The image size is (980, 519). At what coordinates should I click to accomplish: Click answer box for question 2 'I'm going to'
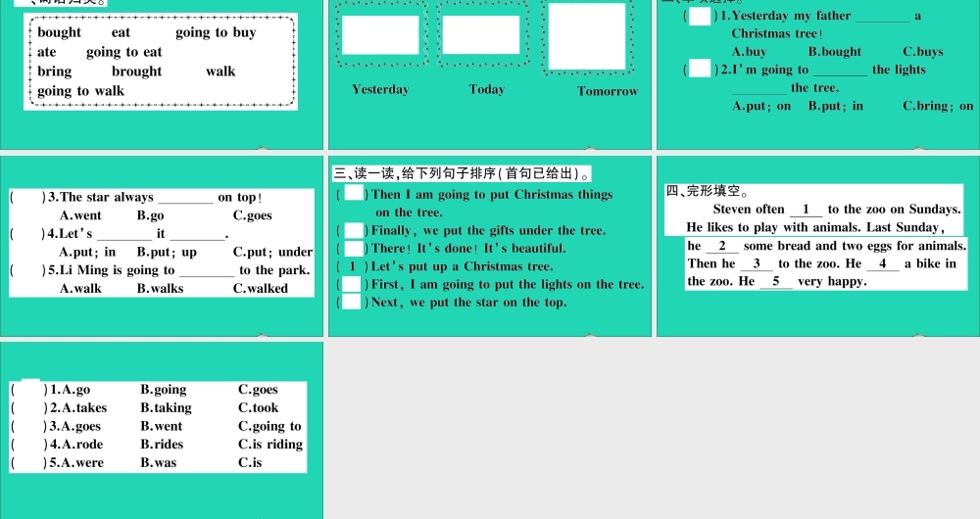click(x=700, y=69)
